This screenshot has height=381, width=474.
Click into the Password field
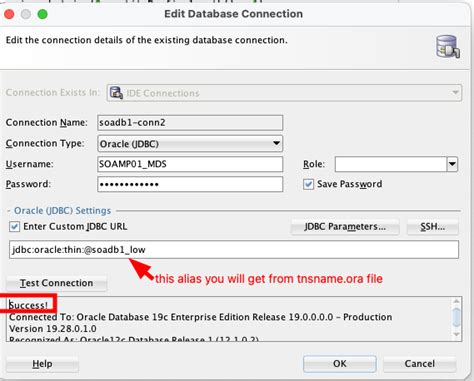[190, 184]
